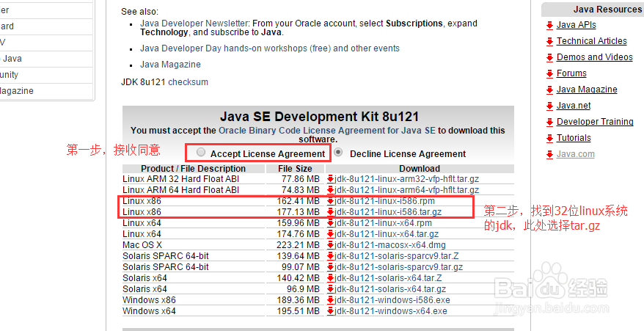Click download arrow icon for jdk-8u121-linux-arm32-vfp-hflt.tar.gz

click(x=330, y=179)
